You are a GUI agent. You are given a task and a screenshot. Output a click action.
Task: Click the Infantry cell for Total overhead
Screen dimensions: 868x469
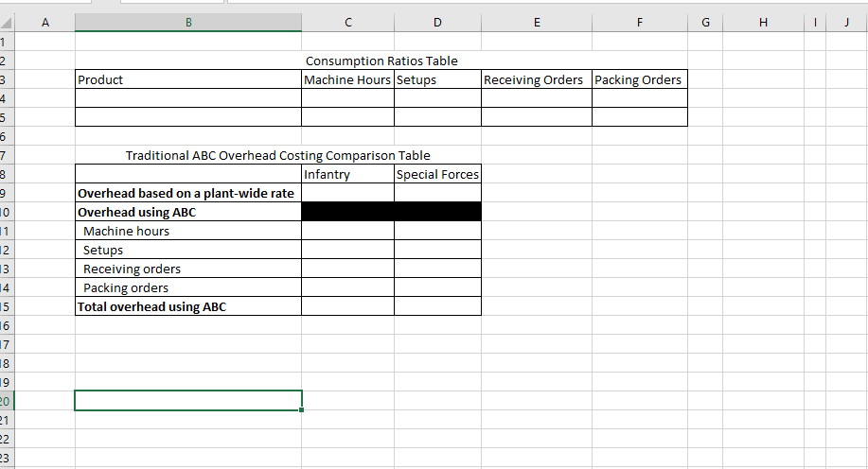[347, 306]
